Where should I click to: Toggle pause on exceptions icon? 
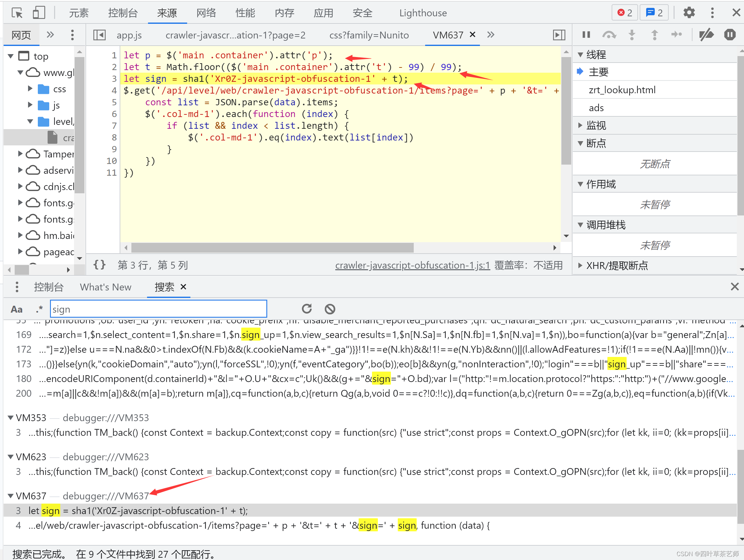pyautogui.click(x=730, y=35)
